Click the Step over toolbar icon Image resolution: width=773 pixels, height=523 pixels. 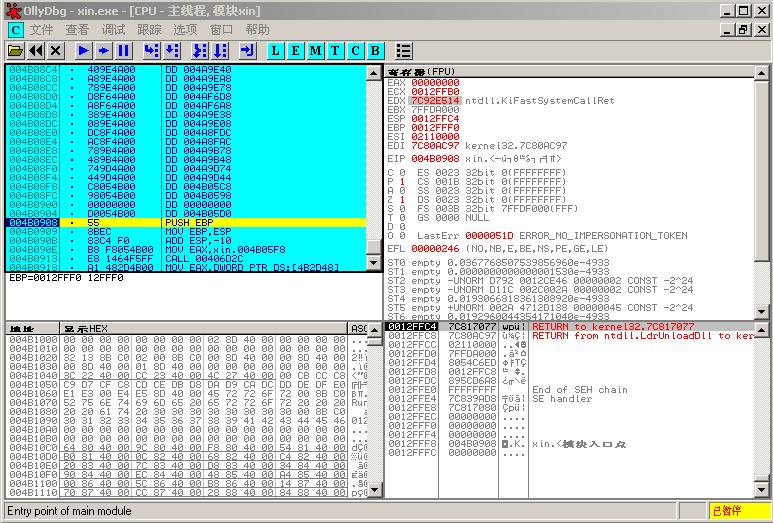click(172, 50)
